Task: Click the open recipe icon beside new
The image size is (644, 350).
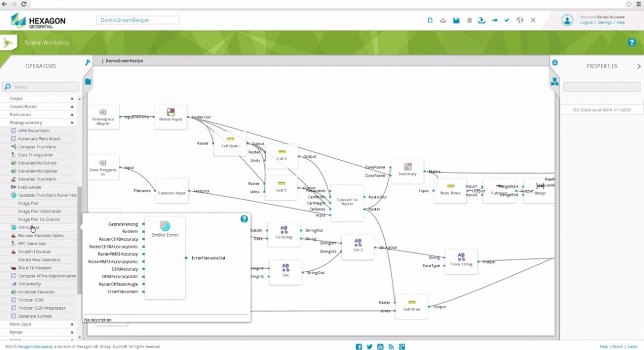Action: coord(443,20)
